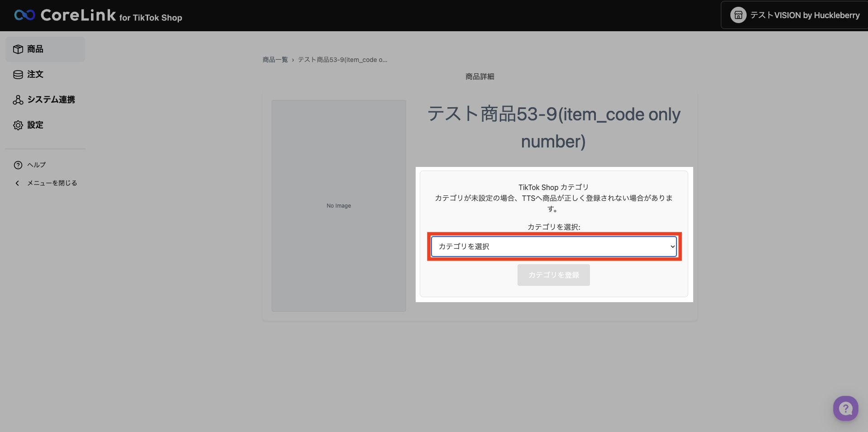868x432 pixels.
Task: Click the 商品詳細 heading text
Action: coord(480,76)
